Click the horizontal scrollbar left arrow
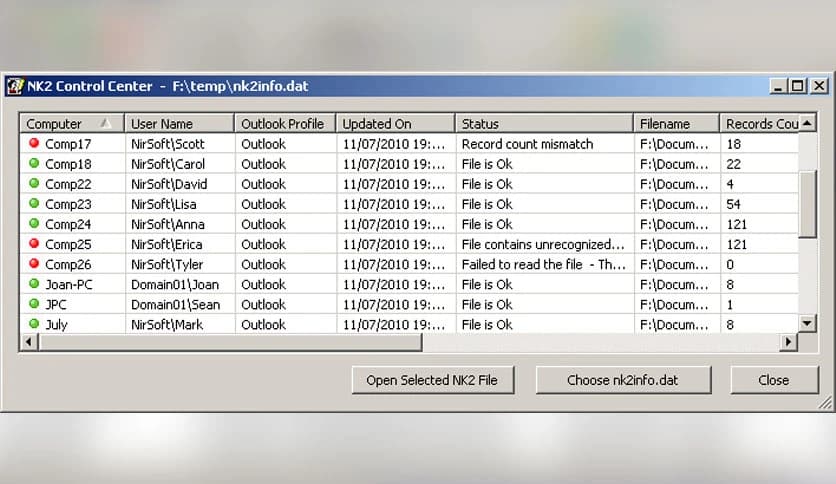This screenshot has height=484, width=836. [29, 342]
